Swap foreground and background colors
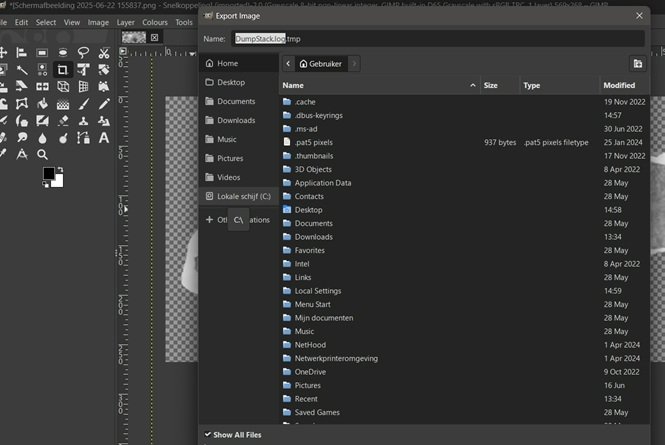 click(x=61, y=170)
